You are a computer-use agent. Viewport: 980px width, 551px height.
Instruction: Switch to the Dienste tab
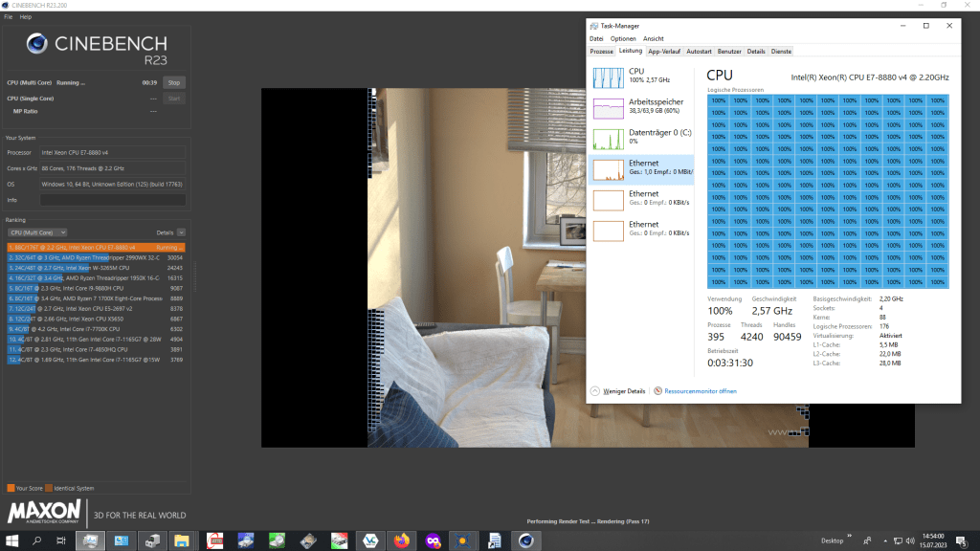(x=781, y=52)
